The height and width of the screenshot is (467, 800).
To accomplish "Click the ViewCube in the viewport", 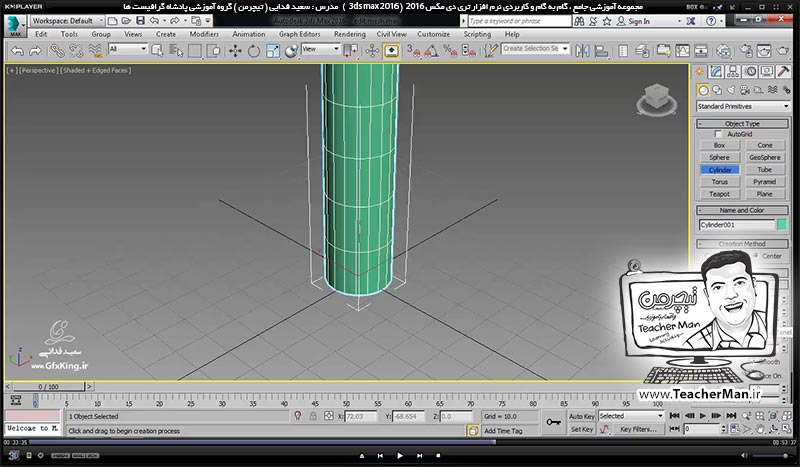I will point(657,100).
